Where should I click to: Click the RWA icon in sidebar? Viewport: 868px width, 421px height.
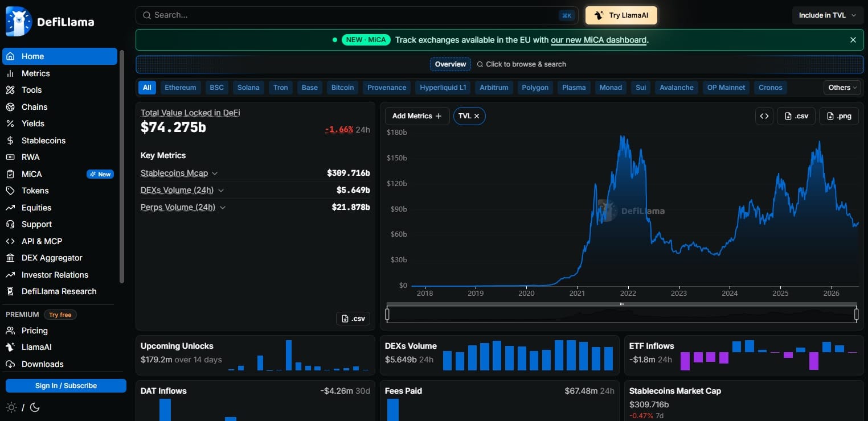[x=10, y=157]
